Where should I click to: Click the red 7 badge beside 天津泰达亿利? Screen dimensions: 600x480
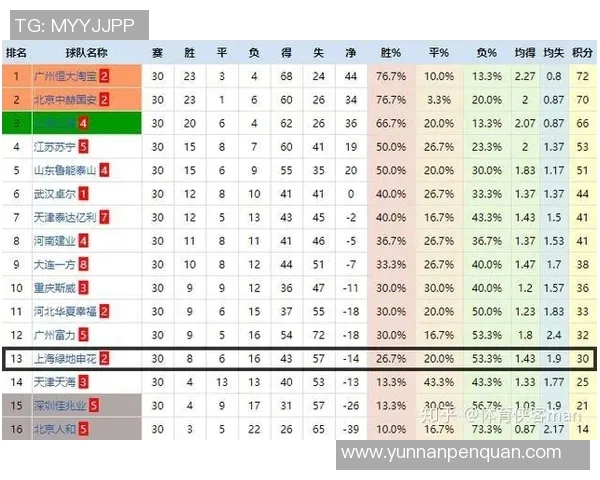(104, 217)
